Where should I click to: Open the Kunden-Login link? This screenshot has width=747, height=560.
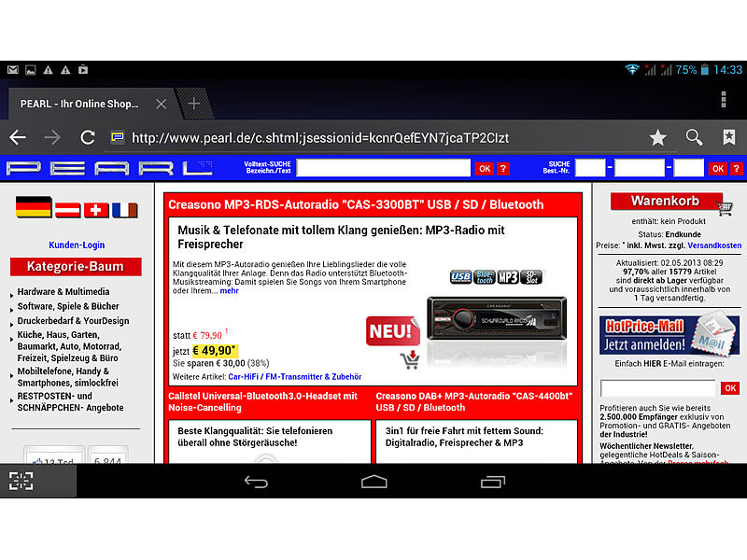77,245
